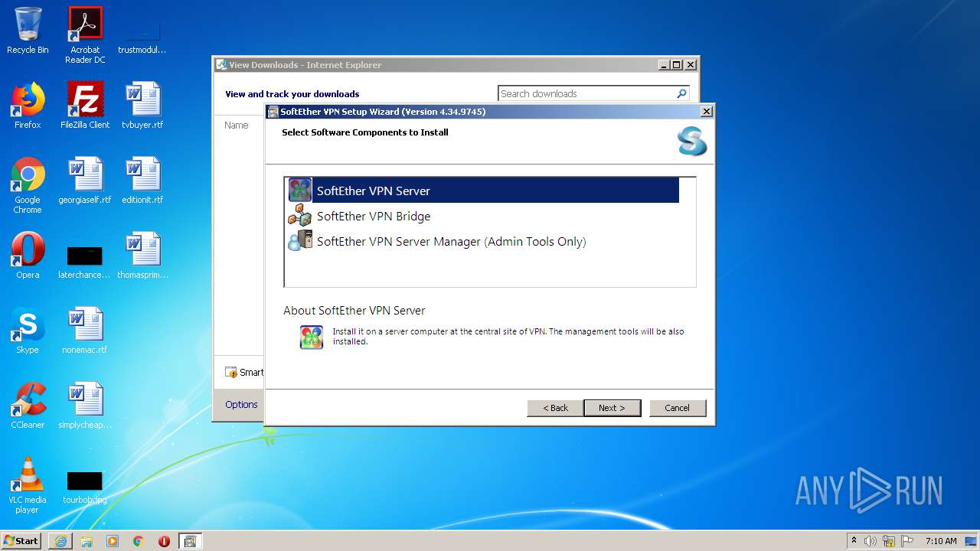Click the network tray icon

pyautogui.click(x=889, y=541)
